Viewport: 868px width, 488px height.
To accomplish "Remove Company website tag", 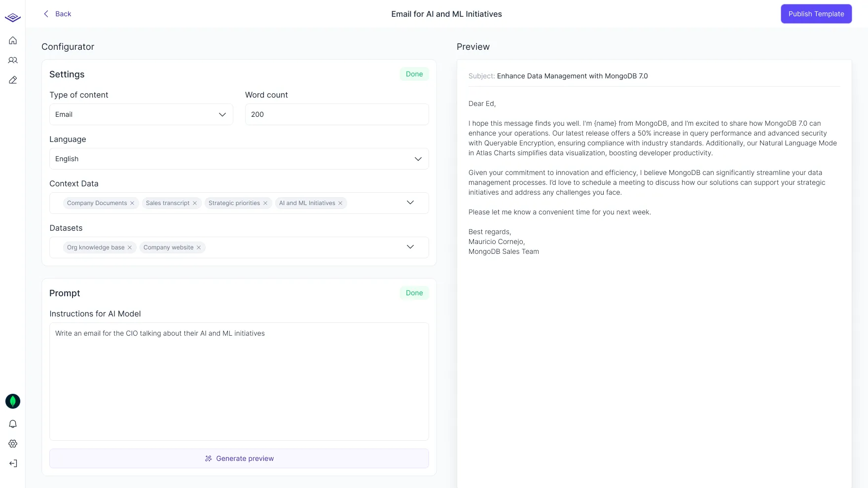I will [199, 247].
